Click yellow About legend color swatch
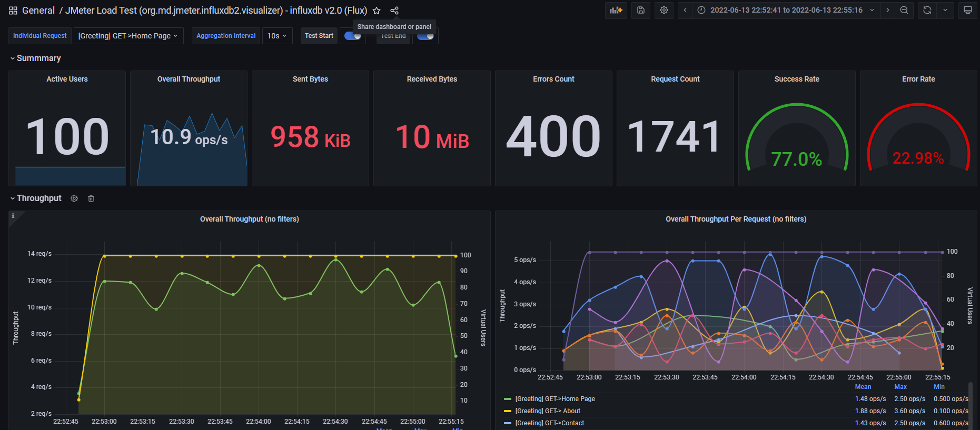The image size is (980, 430). 508,411
